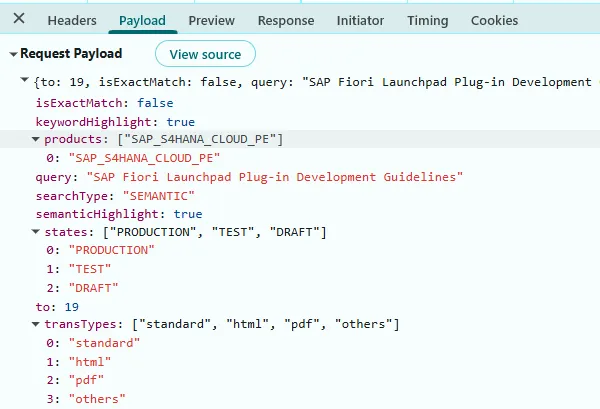600x409 pixels.
Task: Click the transTypes key label
Action: (x=80, y=324)
